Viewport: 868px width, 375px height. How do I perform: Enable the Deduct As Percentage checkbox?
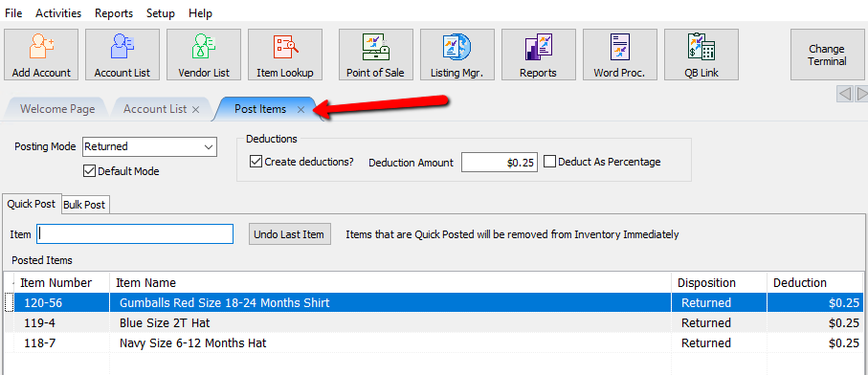click(x=549, y=162)
